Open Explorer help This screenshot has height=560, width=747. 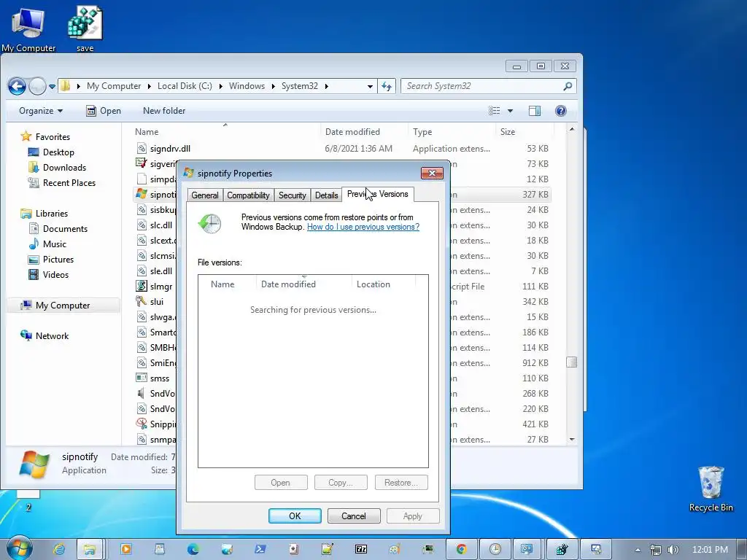pyautogui.click(x=561, y=111)
